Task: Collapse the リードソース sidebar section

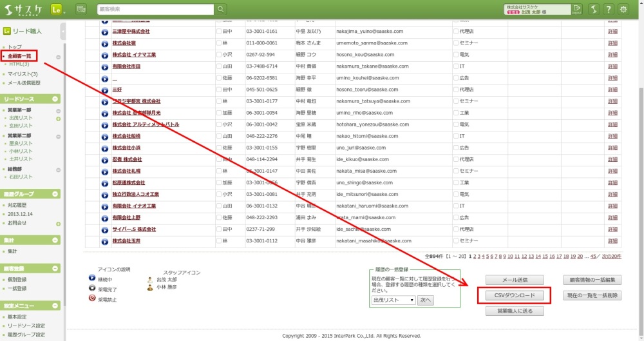Action: click(55, 99)
